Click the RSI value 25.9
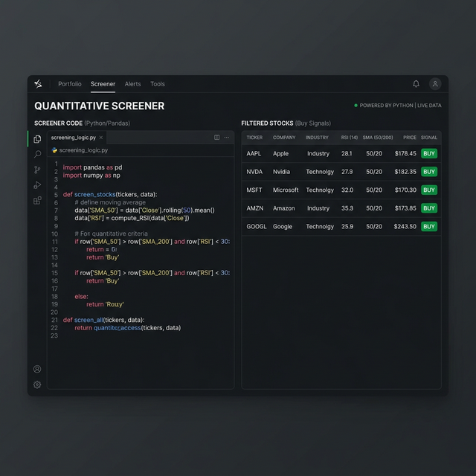The height and width of the screenshot is (476, 476). (347, 226)
